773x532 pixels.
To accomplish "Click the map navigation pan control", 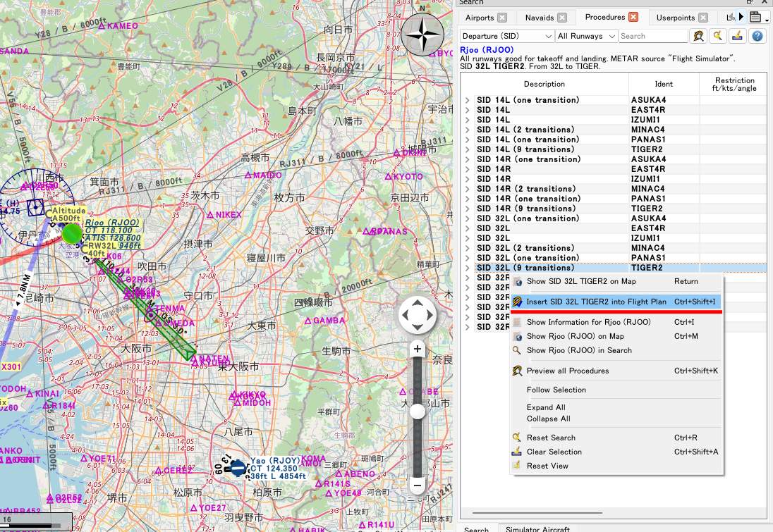I will point(418,315).
